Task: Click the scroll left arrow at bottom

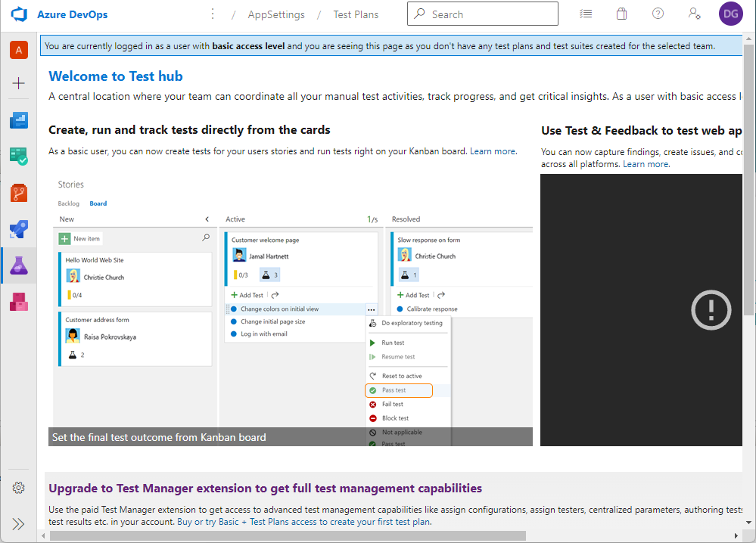Action: pyautogui.click(x=43, y=535)
